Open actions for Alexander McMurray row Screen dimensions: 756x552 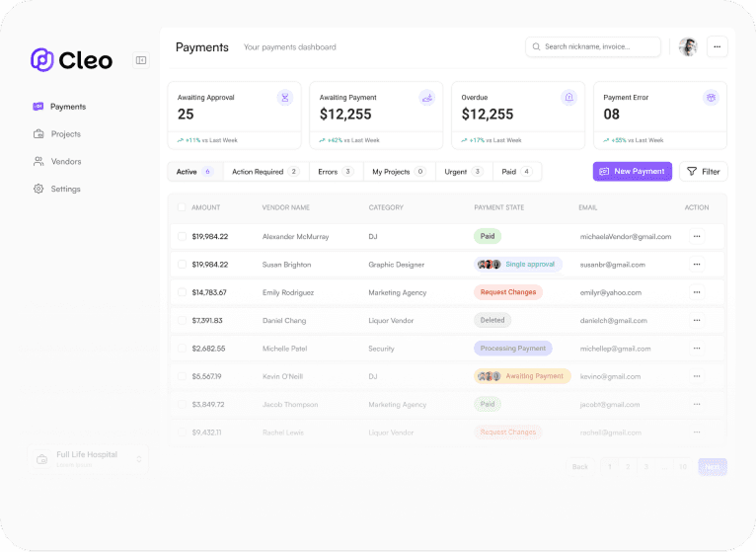click(x=697, y=236)
